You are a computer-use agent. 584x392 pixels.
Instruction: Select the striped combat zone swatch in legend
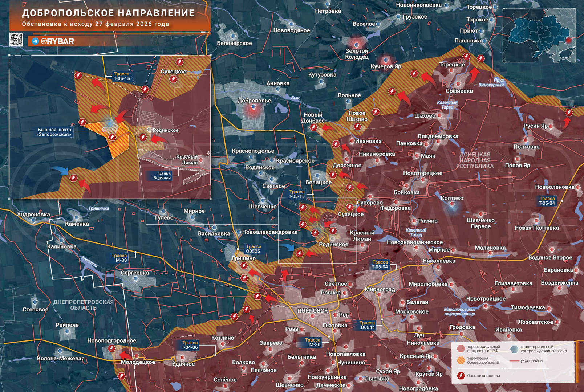coord(461,360)
